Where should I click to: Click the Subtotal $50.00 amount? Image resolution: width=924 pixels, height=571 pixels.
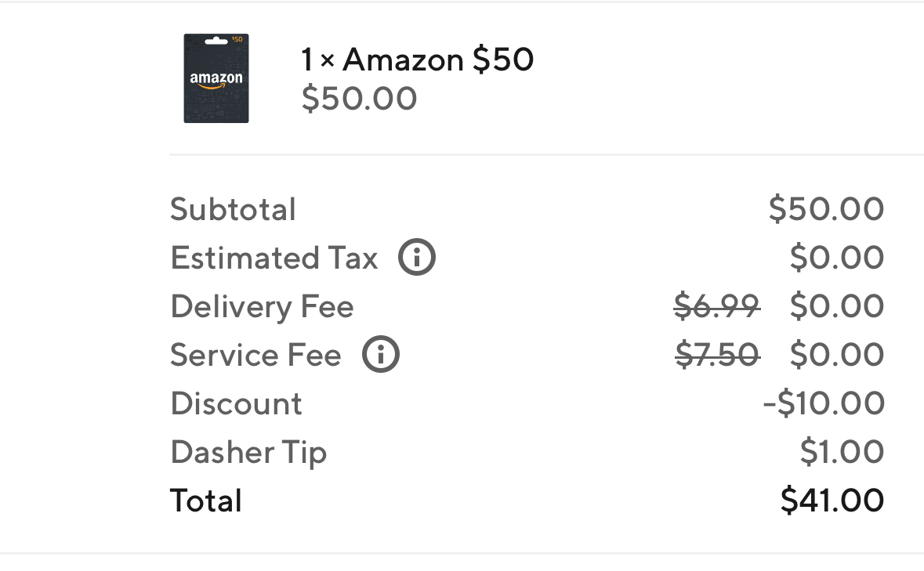coord(826,208)
